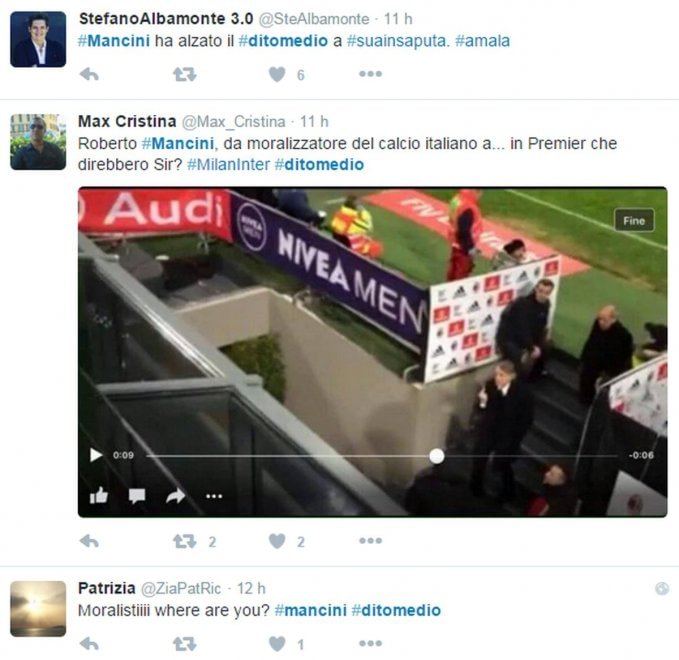The height and width of the screenshot is (660, 679).
Task: Like StefanoAlbamonte's tweet with 6 likes
Action: [x=277, y=74]
